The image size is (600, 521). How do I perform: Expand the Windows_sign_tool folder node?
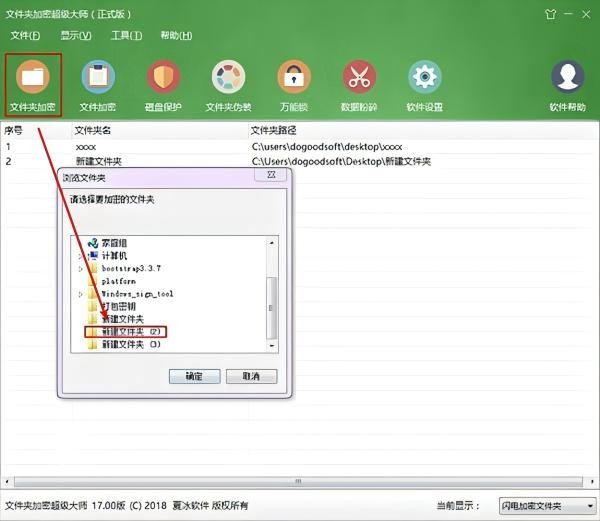point(81,294)
